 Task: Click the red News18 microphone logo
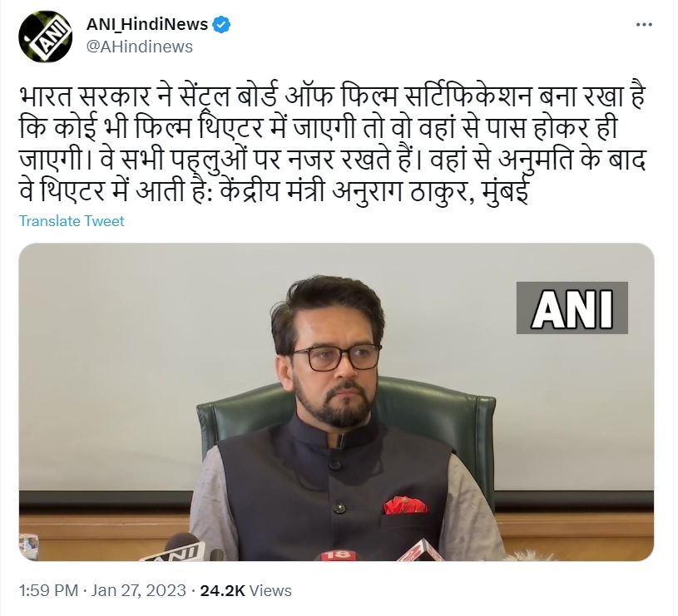(338, 555)
